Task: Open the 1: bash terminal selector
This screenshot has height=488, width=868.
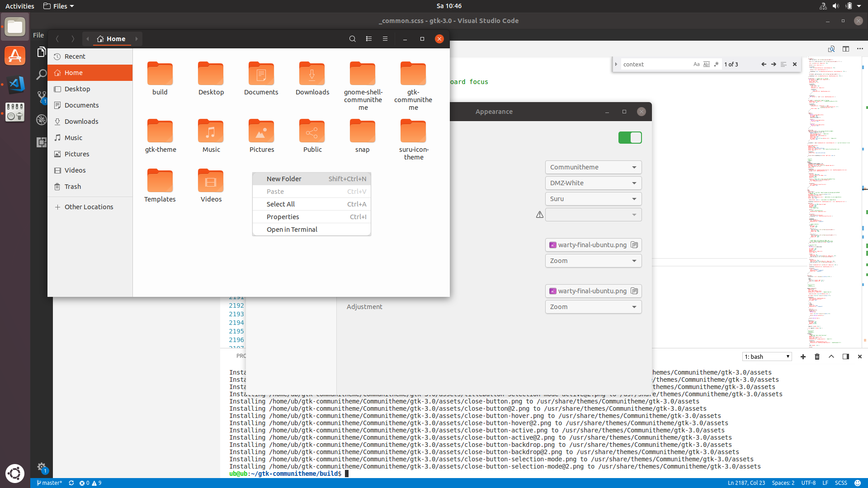Action: (767, 357)
